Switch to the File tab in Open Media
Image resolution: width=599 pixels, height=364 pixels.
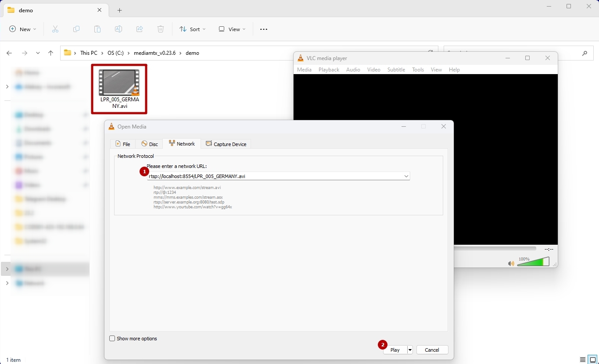(x=123, y=144)
